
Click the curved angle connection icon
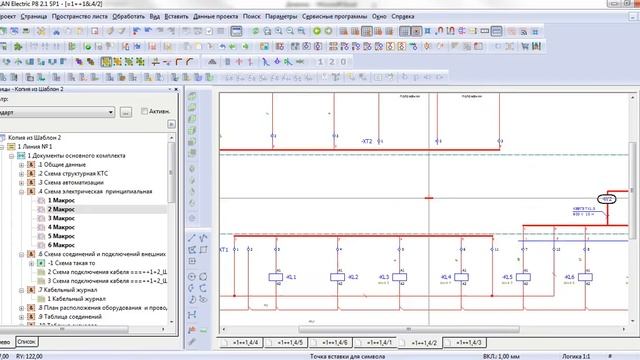coord(190,62)
